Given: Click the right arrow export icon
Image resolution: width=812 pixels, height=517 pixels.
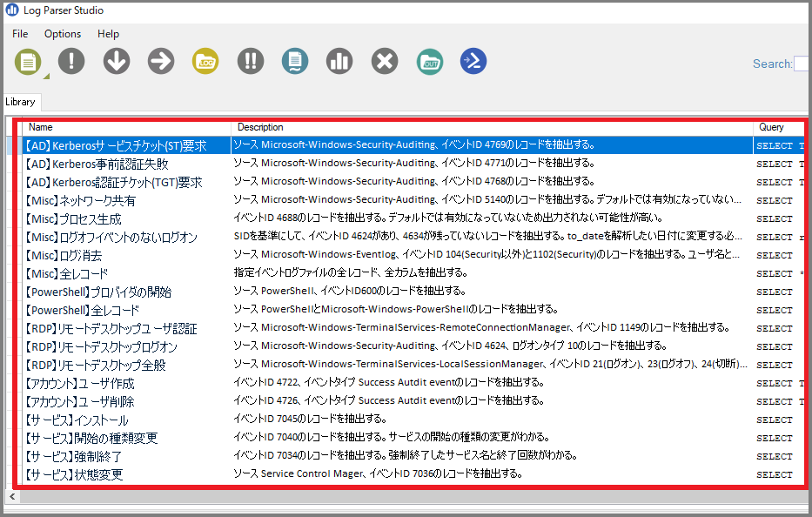Looking at the screenshot, I should click(161, 61).
